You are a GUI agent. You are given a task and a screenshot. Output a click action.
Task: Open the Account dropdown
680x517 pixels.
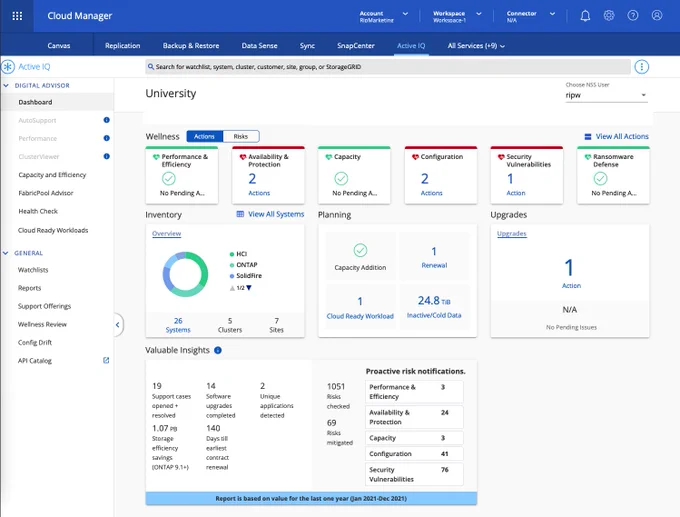383,16
